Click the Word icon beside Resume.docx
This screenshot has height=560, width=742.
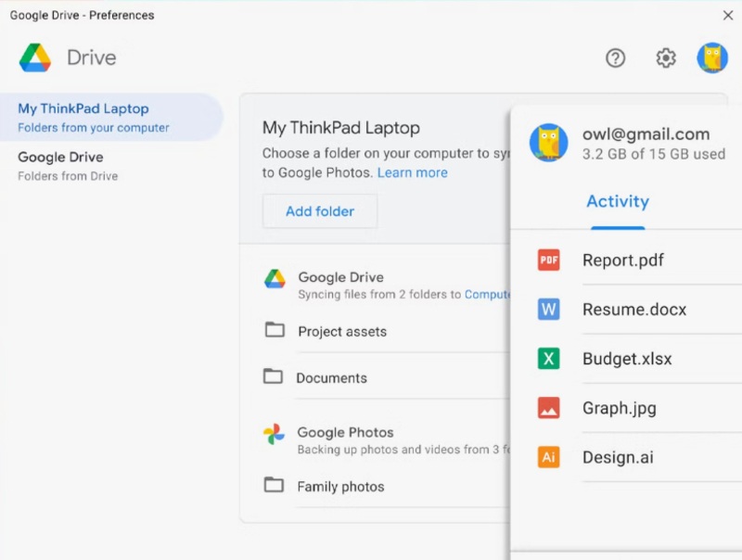coord(549,310)
